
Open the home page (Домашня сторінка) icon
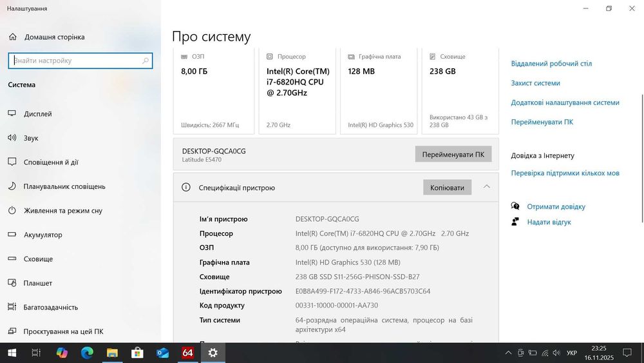13,37
